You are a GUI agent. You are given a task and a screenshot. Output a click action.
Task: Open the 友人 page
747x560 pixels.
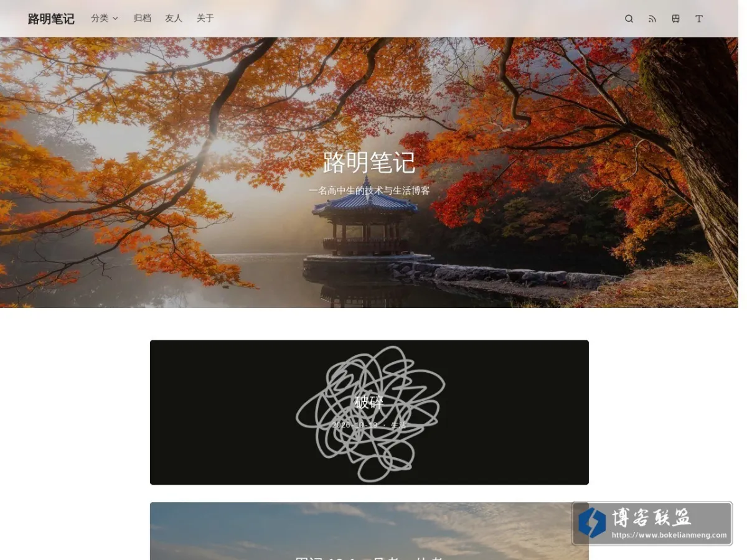[174, 19]
